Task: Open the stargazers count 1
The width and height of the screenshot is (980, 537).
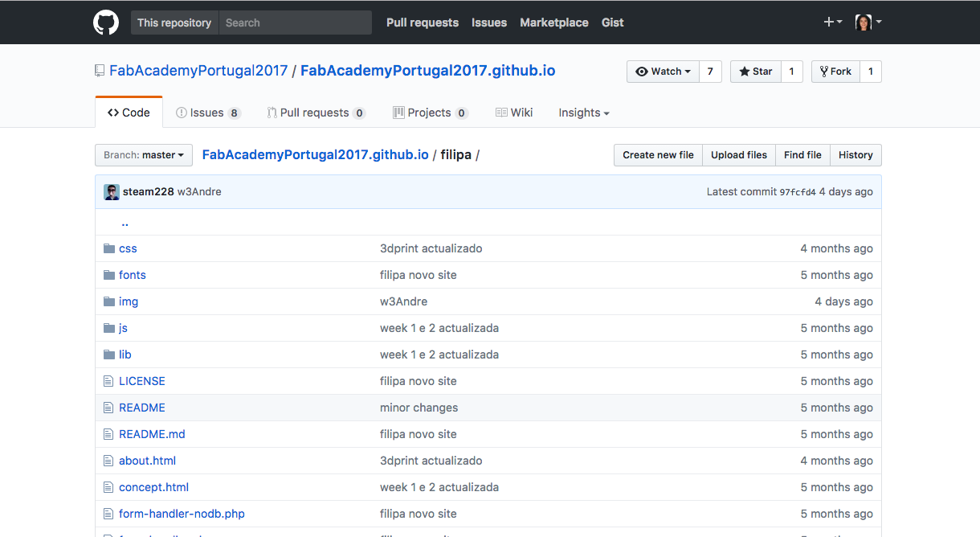Action: 791,72
